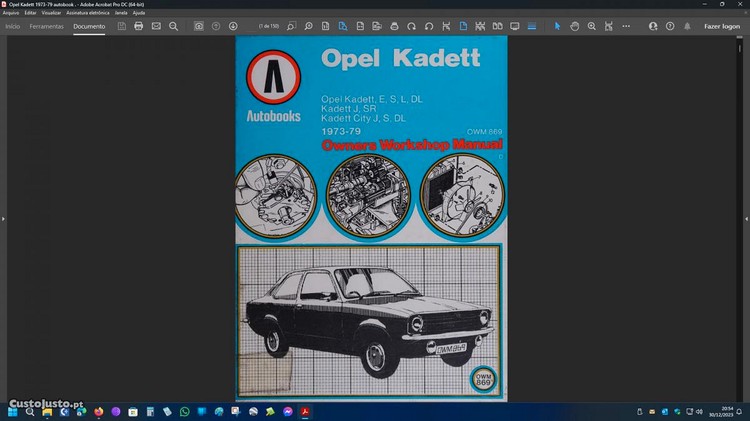Switch to the Ferramentas tab

pos(47,26)
